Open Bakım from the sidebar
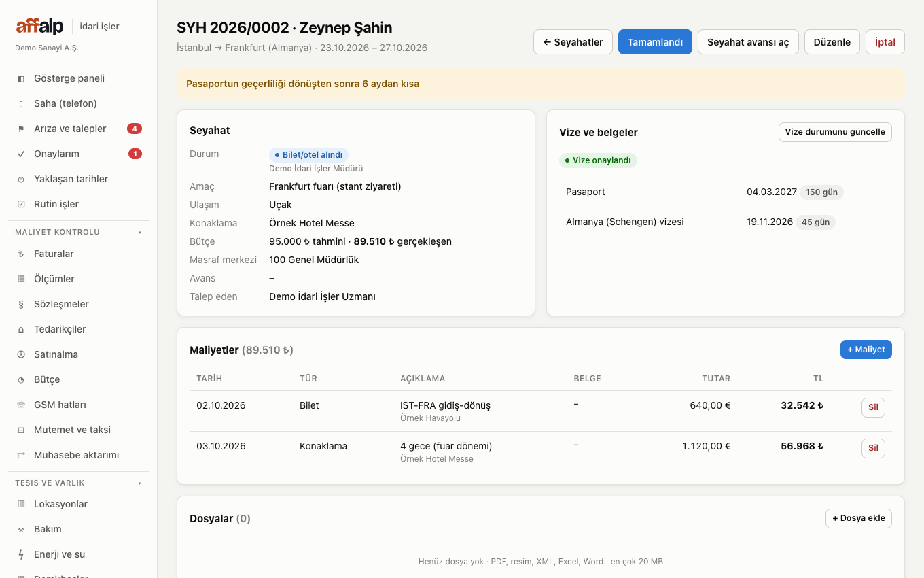This screenshot has width=924, height=578. click(78, 529)
